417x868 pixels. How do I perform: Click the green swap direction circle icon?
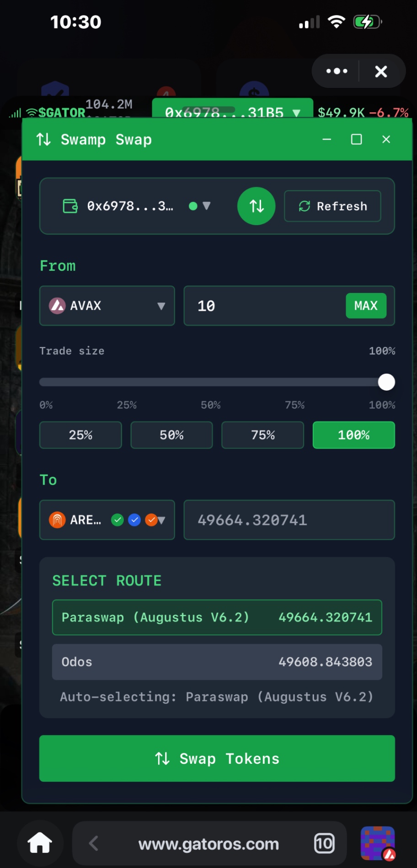pyautogui.click(x=256, y=206)
